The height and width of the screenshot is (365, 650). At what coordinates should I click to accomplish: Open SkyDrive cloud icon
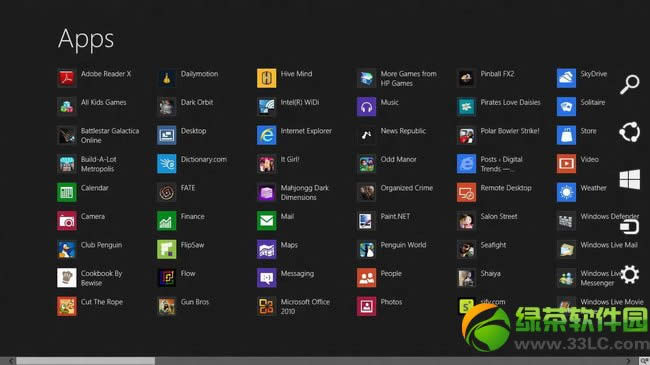pyautogui.click(x=566, y=78)
